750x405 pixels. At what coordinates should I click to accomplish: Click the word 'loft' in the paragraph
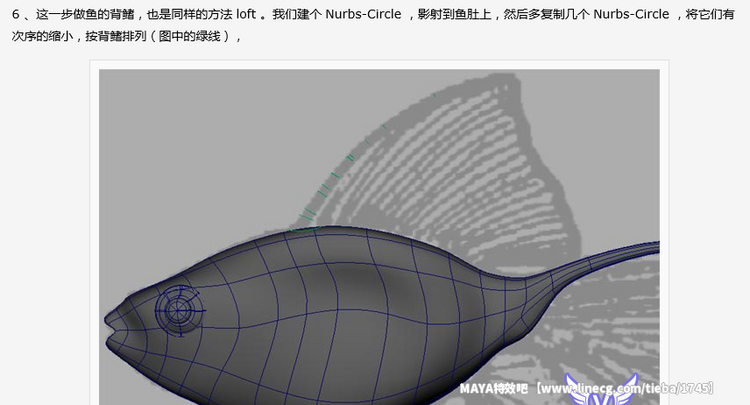click(x=246, y=14)
